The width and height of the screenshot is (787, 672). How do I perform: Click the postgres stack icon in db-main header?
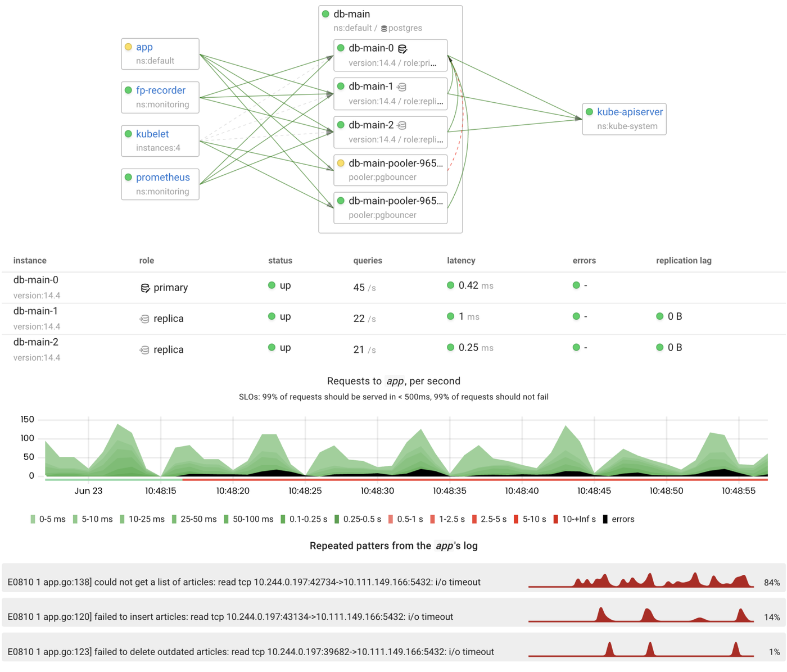click(383, 28)
